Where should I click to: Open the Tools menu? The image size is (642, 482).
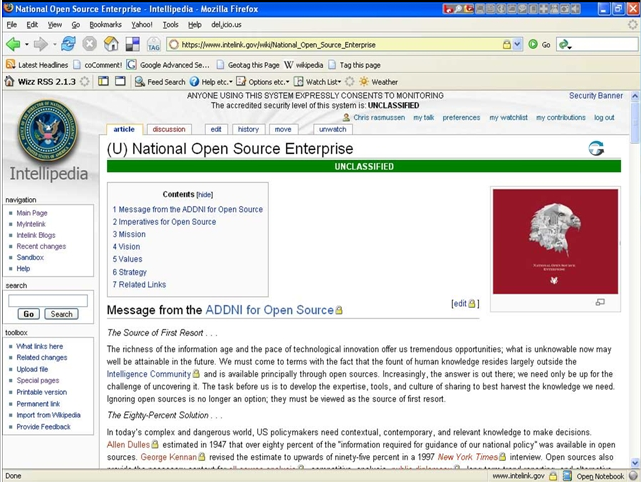(170, 25)
